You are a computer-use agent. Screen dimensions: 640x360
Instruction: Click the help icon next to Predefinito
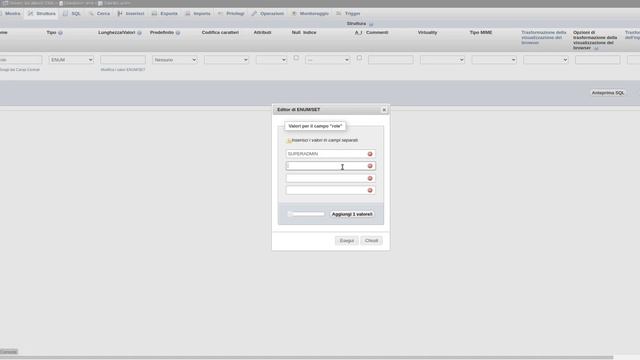point(178,33)
